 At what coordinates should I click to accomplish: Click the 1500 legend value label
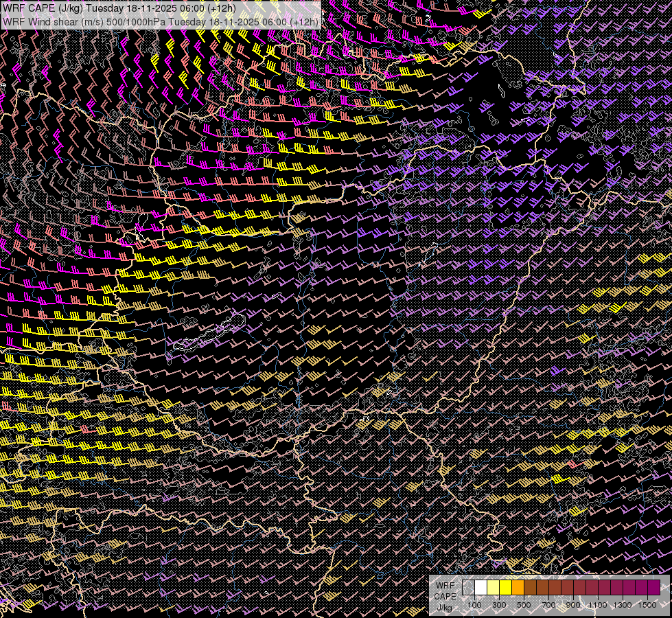click(x=647, y=605)
